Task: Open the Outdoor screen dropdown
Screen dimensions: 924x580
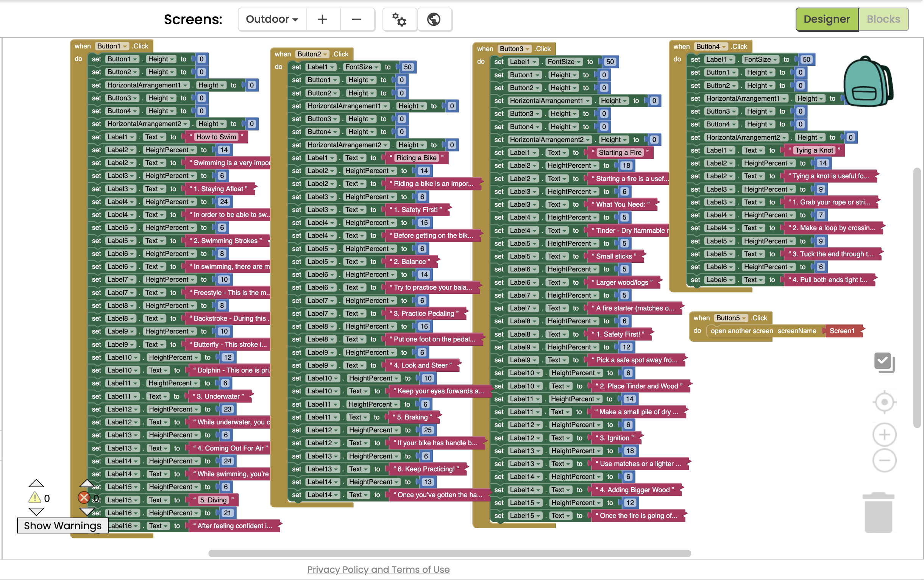Action: point(272,19)
